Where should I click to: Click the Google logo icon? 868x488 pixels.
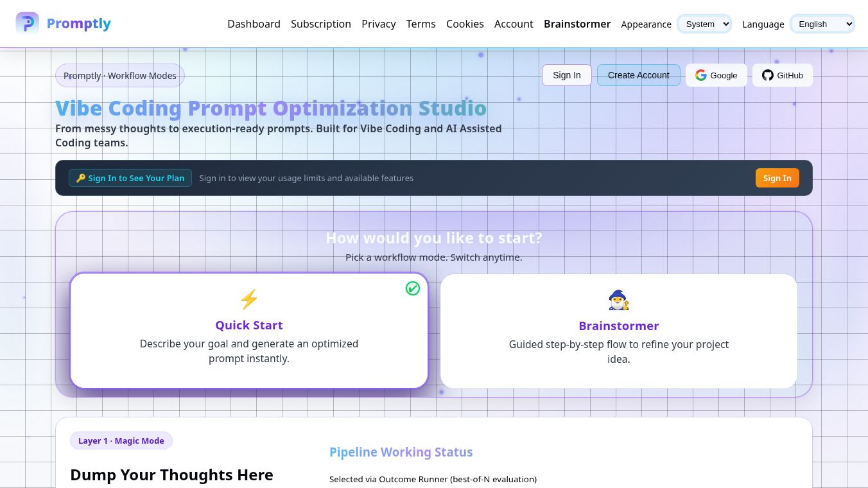tap(701, 75)
